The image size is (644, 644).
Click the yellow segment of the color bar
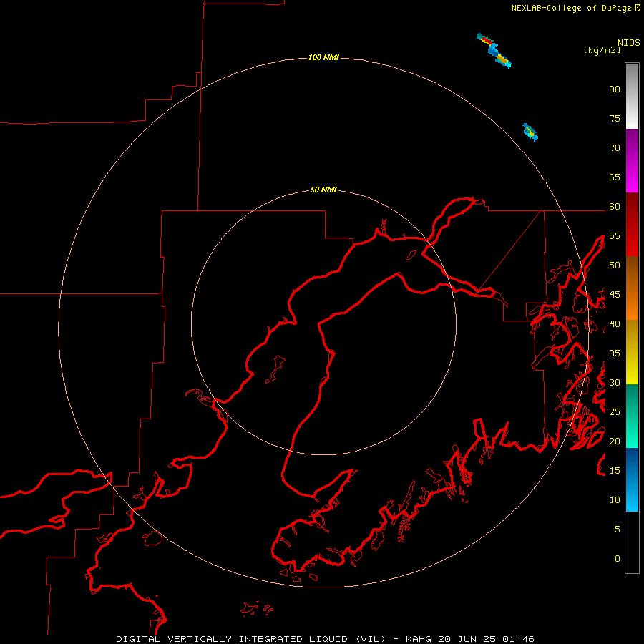632,352
